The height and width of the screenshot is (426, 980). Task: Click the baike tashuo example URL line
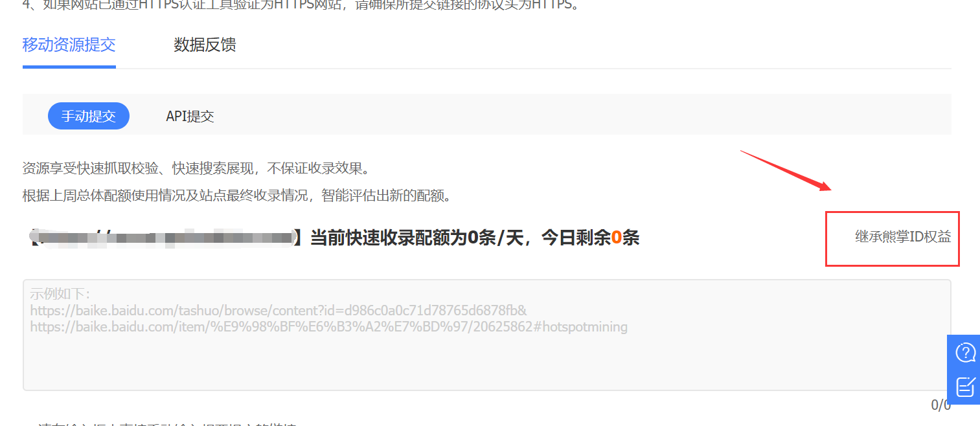coord(279,310)
